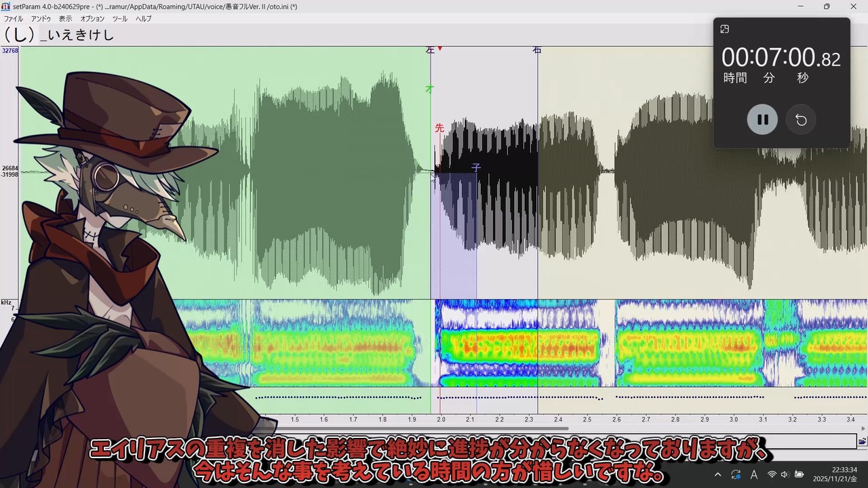Click the 1.5 second time ruler label
This screenshot has width=868, height=488.
294,420
